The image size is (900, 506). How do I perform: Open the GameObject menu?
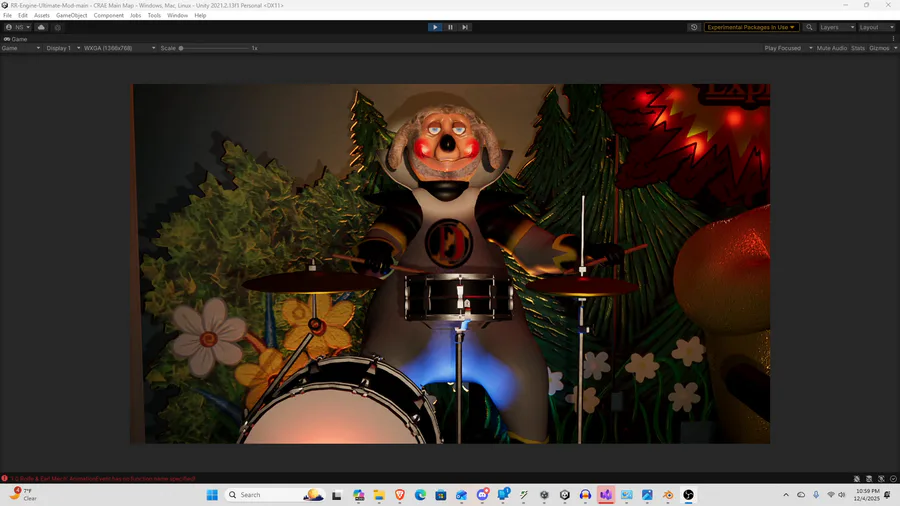[x=72, y=15]
